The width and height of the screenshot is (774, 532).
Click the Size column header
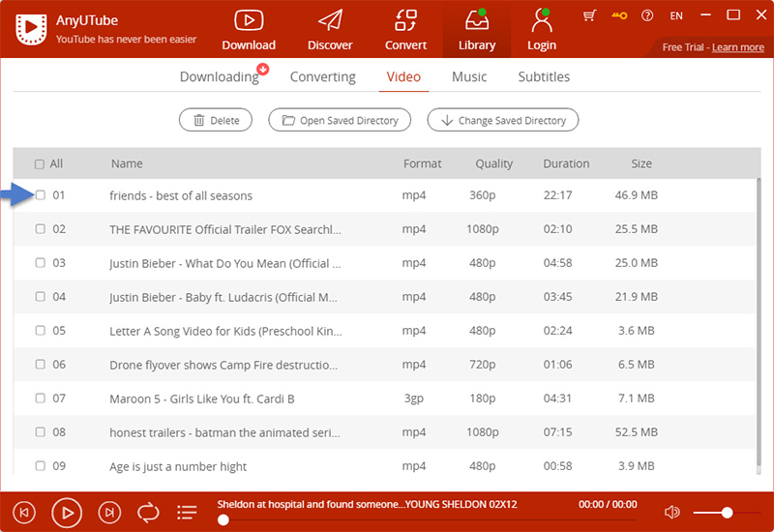[641, 163]
